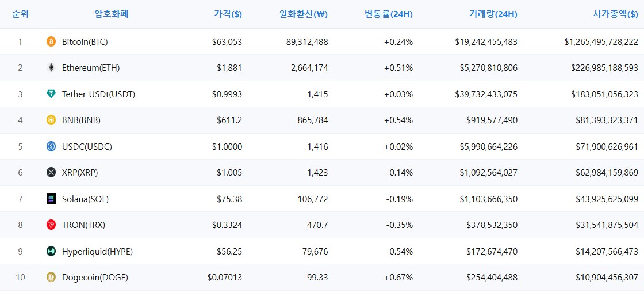Select TRON volume $378,532,350
This screenshot has height=296, width=644.
[x=492, y=225]
